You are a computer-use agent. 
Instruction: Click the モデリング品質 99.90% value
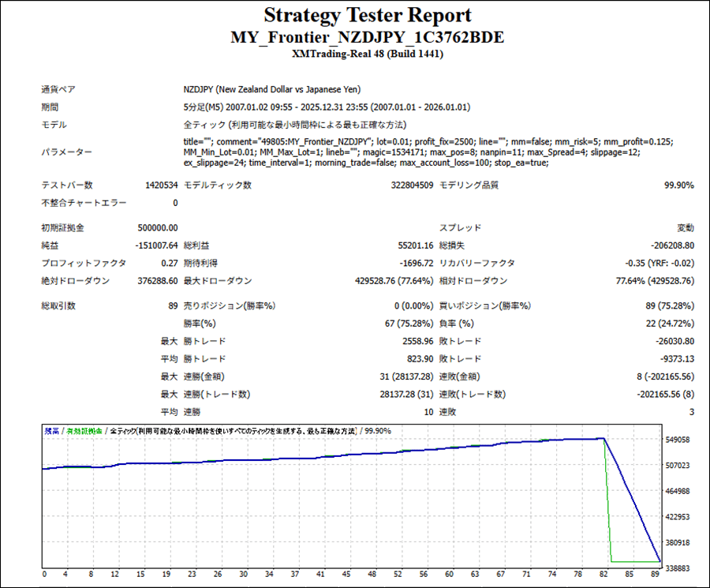(679, 185)
